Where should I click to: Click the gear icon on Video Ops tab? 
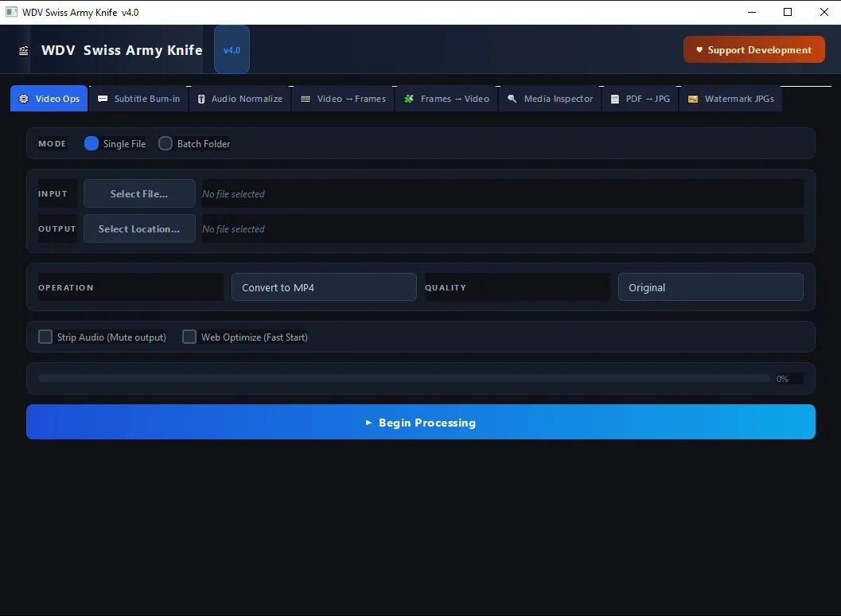pyautogui.click(x=24, y=99)
